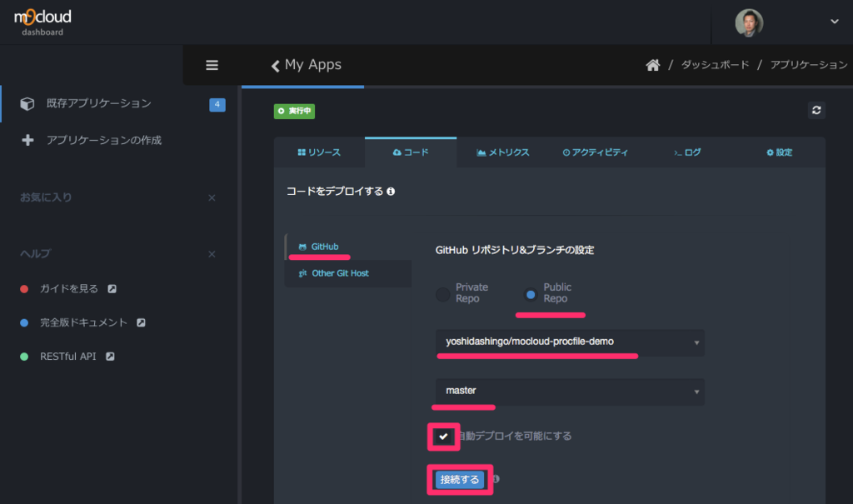Toggle the hamburger sidebar menu
The width and height of the screenshot is (853, 504).
[212, 65]
